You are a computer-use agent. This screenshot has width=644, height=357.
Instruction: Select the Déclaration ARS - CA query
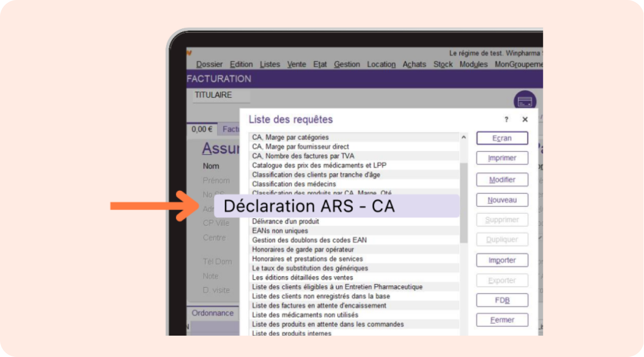coord(309,206)
